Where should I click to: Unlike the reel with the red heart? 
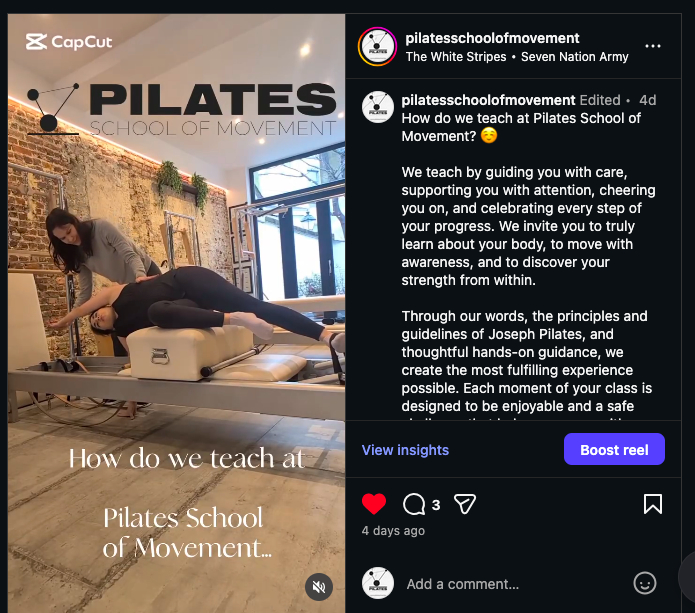pos(374,504)
